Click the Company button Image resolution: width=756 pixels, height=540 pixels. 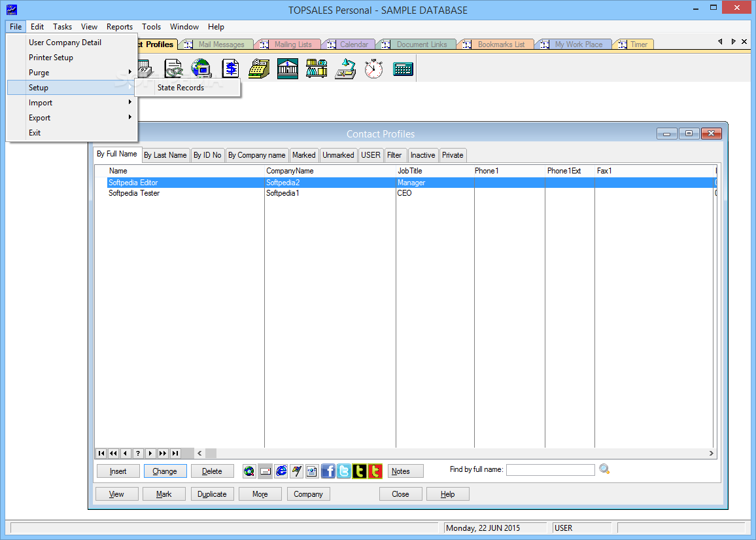(x=309, y=494)
